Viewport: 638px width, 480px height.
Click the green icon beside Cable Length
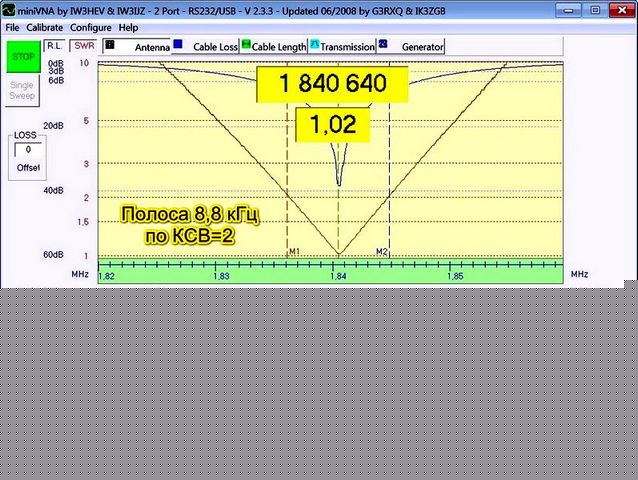tap(245, 46)
